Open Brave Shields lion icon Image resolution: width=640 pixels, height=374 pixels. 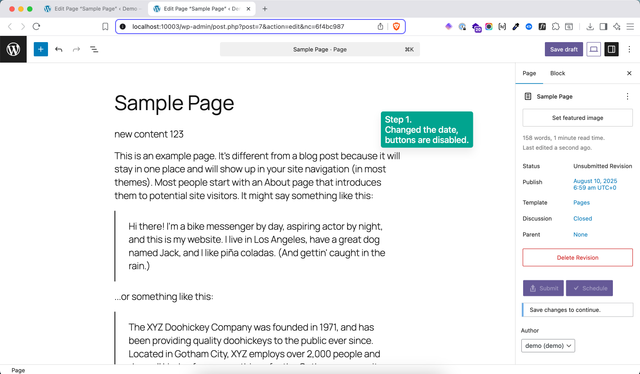[396, 27]
